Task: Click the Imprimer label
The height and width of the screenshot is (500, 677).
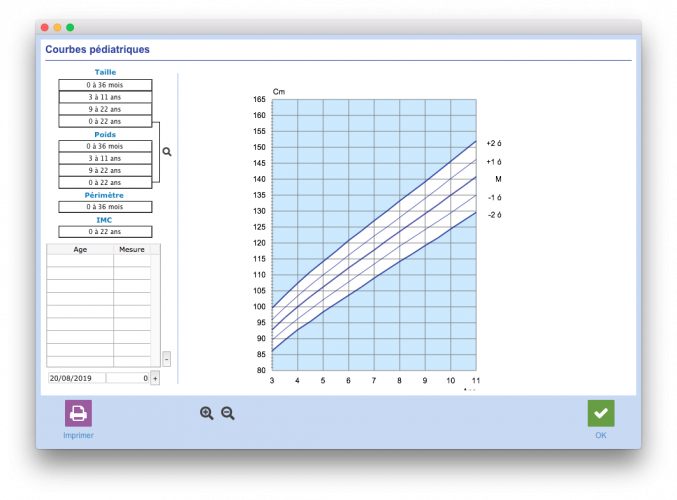Action: [x=78, y=435]
